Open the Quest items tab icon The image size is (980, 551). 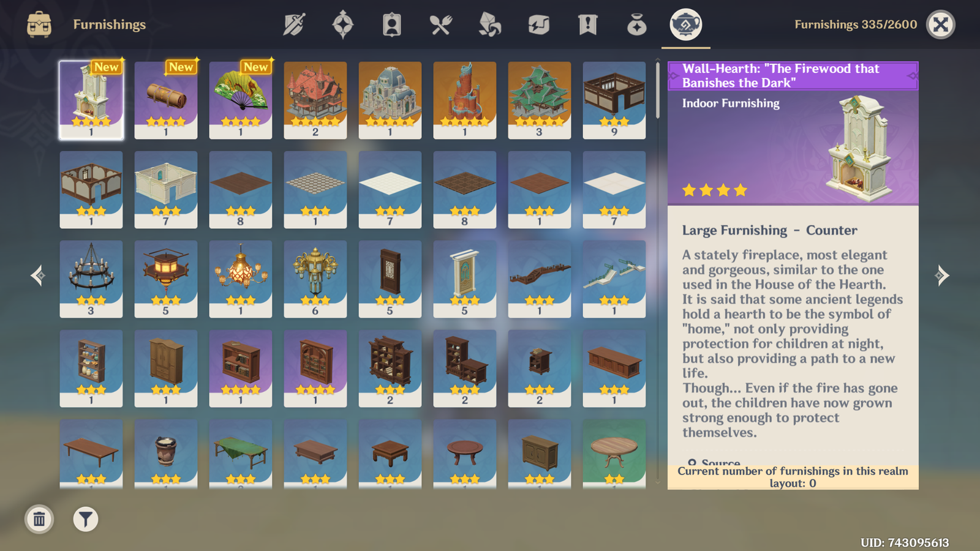tap(588, 25)
